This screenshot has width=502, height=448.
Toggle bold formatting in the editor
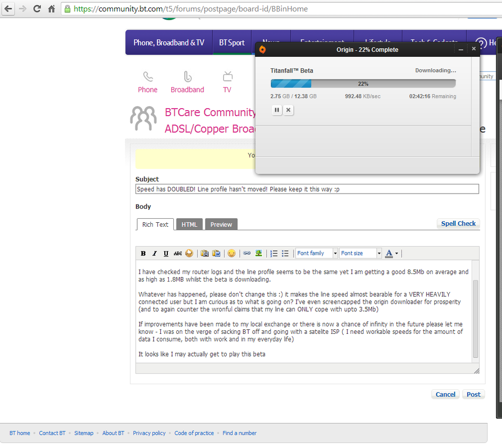[x=143, y=253]
